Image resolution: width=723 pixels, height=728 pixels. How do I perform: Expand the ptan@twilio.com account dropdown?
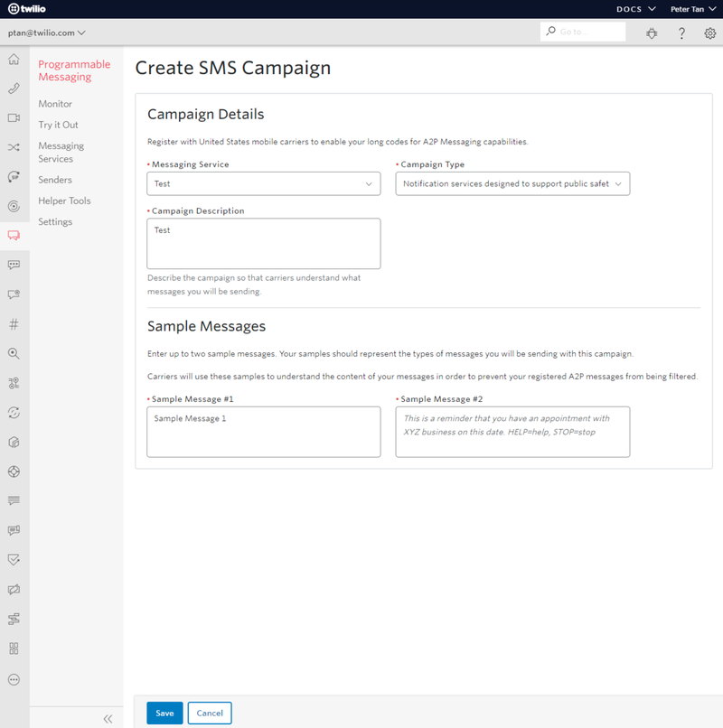coord(46,33)
